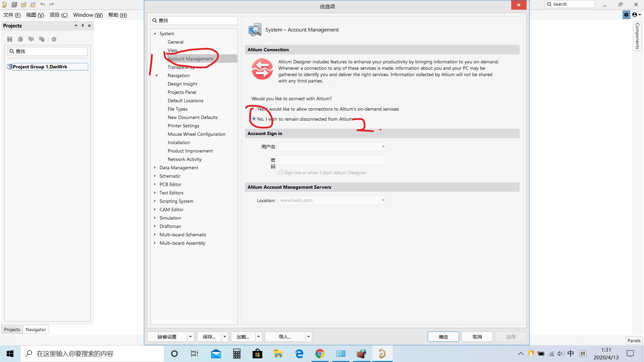Click 保存... save button
644x362 pixels.
(209, 337)
